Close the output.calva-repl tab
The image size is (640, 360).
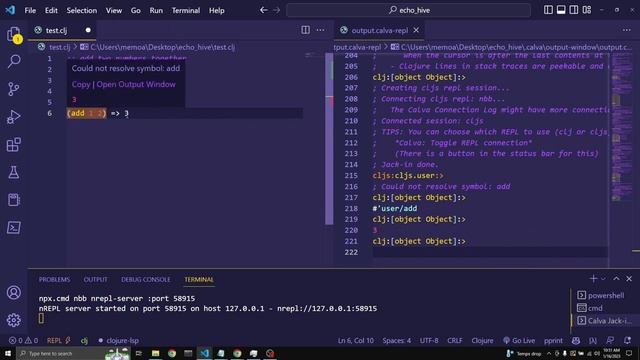[416, 30]
